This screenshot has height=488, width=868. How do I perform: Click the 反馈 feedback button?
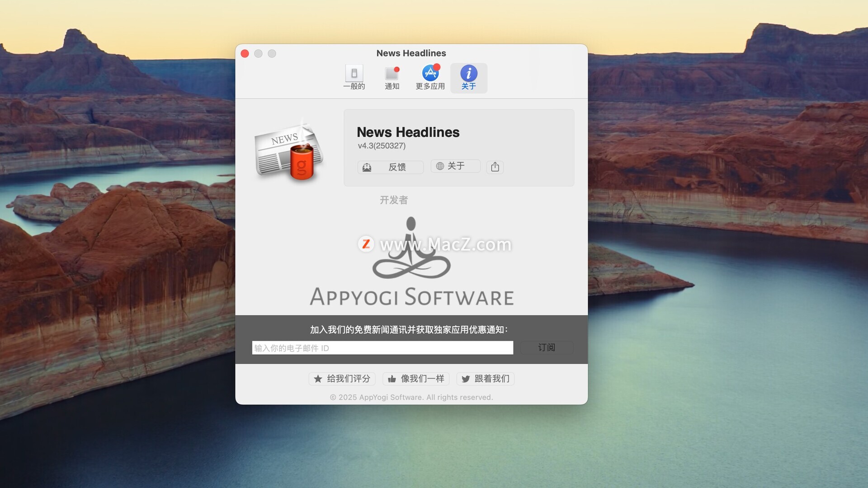click(x=390, y=167)
